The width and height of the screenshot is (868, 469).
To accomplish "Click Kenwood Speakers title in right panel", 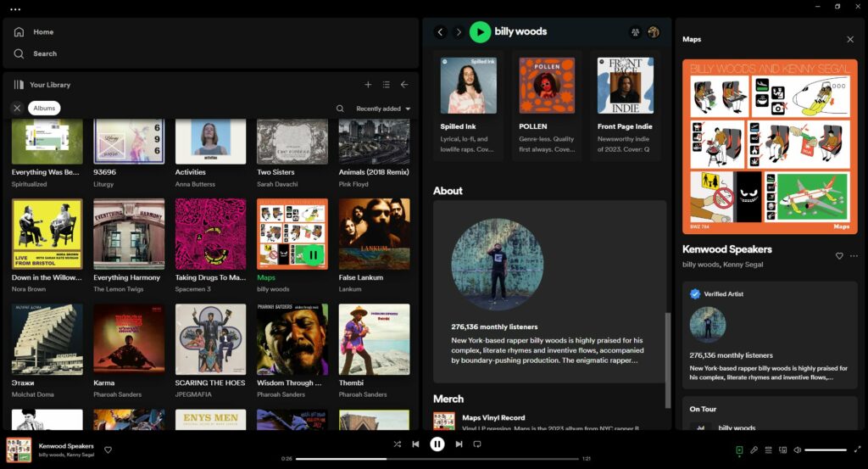I will click(726, 249).
